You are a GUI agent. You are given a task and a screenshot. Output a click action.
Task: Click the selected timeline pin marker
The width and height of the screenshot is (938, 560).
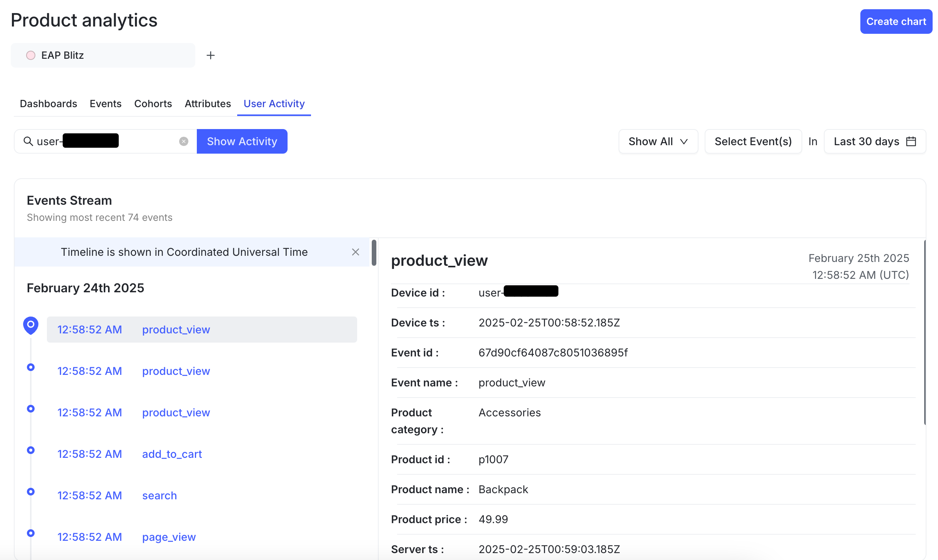click(31, 325)
